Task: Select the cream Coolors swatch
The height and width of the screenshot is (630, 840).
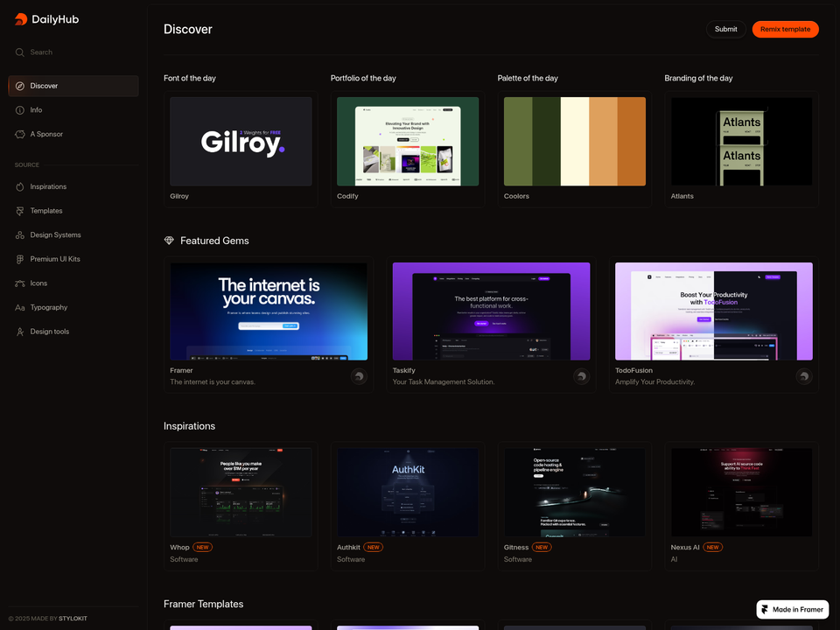Action: pyautogui.click(x=575, y=142)
